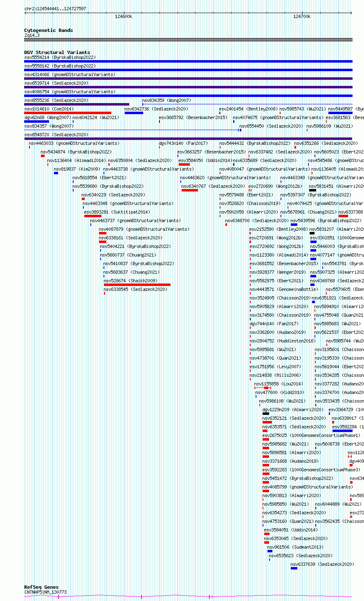Viewport: 364px width, 601px height.
Task: Click variant label nsv6535623 (Sedlazeck2020)
Action: 301,556
